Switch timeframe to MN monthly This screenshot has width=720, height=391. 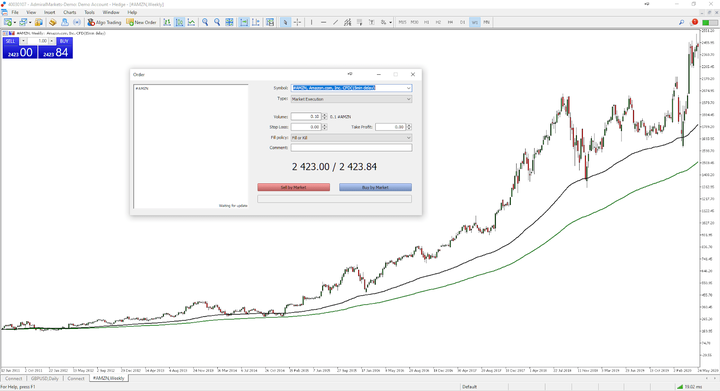[486, 22]
